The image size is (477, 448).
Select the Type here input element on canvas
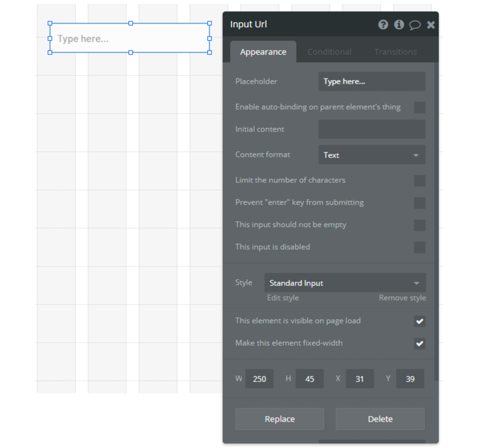click(130, 38)
